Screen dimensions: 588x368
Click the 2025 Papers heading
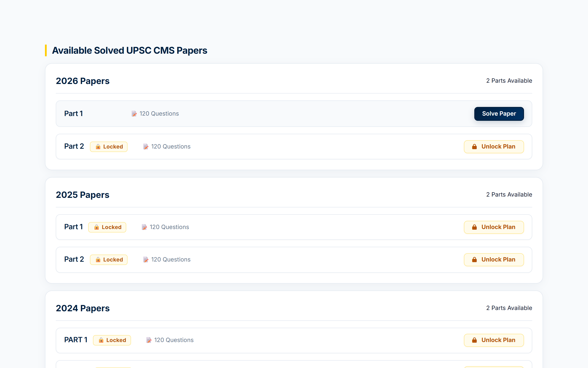[x=83, y=195]
